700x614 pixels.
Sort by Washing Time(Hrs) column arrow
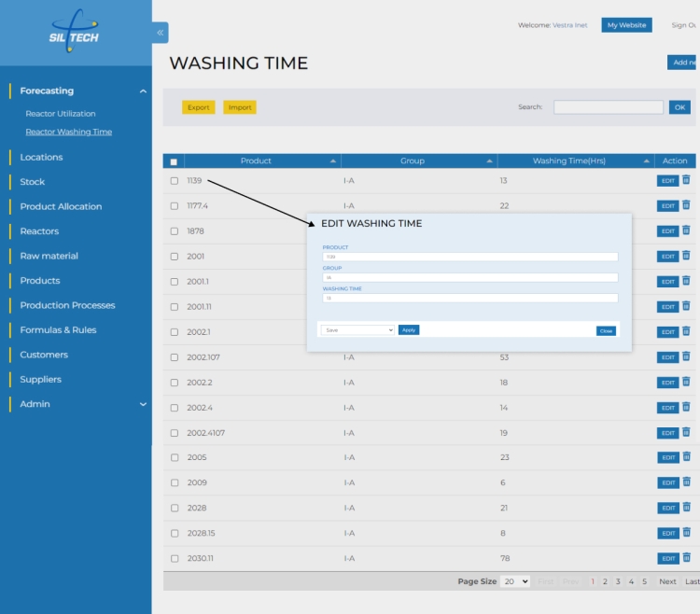(x=646, y=161)
